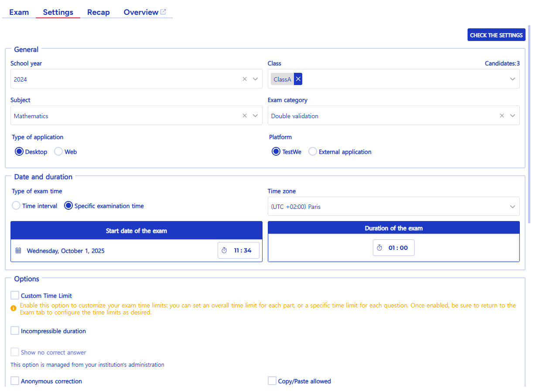Click the 01:00 duration time field
The height and width of the screenshot is (392, 536).
398,247
